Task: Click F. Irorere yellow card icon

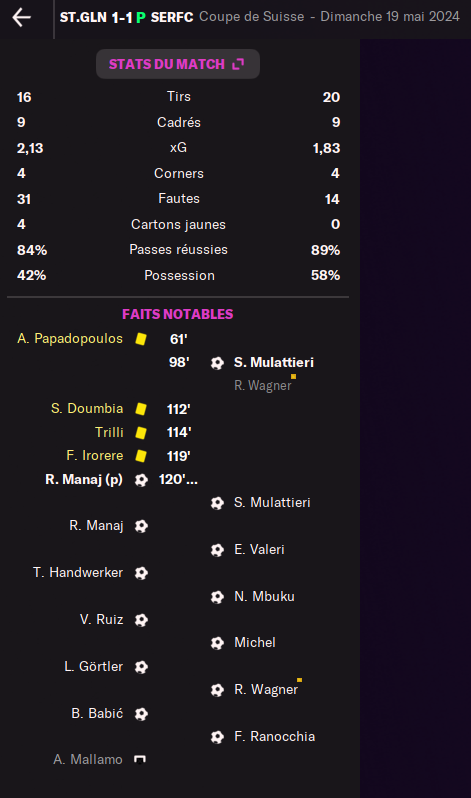Action: click(x=141, y=456)
